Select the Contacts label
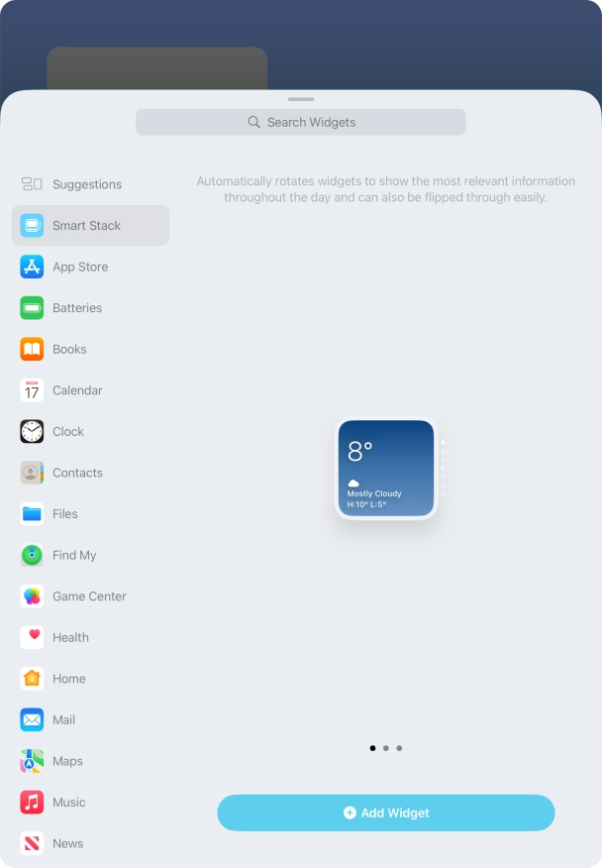Screen dimensions: 602x868 pyautogui.click(x=77, y=473)
